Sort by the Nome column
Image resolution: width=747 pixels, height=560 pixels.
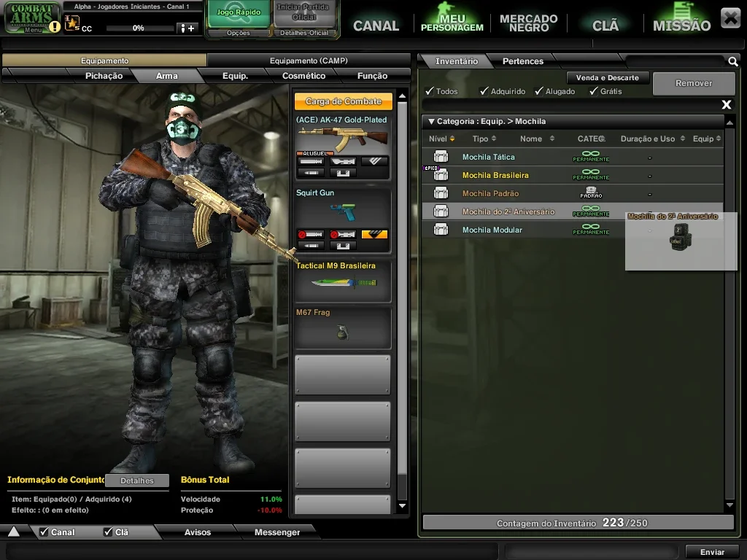538,139
